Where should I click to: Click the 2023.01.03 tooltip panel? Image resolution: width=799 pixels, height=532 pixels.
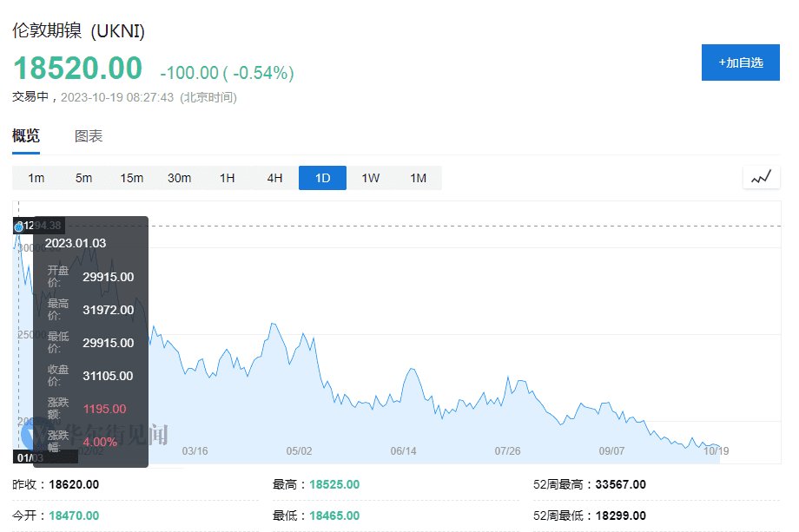coord(90,342)
